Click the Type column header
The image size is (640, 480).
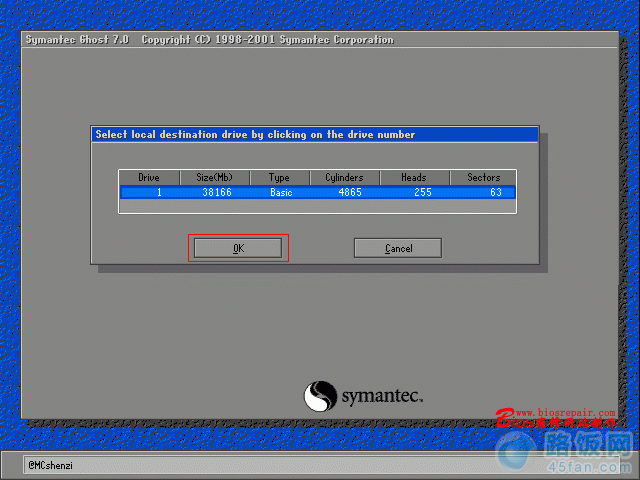(280, 178)
